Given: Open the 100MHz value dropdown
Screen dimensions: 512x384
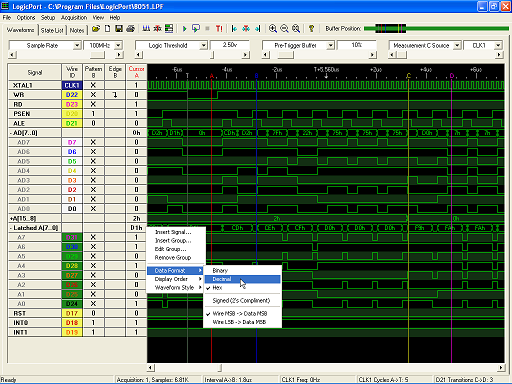Looking at the screenshot, I should [x=118, y=45].
